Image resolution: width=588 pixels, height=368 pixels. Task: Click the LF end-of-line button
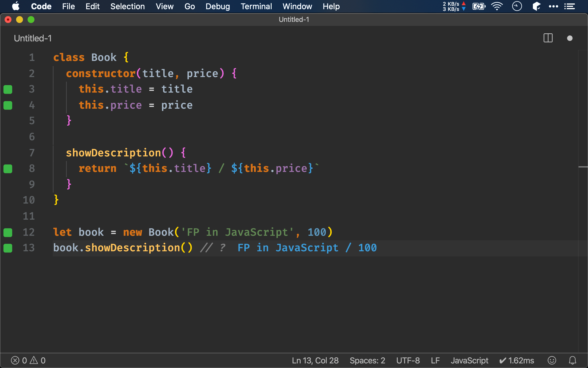coord(435,360)
